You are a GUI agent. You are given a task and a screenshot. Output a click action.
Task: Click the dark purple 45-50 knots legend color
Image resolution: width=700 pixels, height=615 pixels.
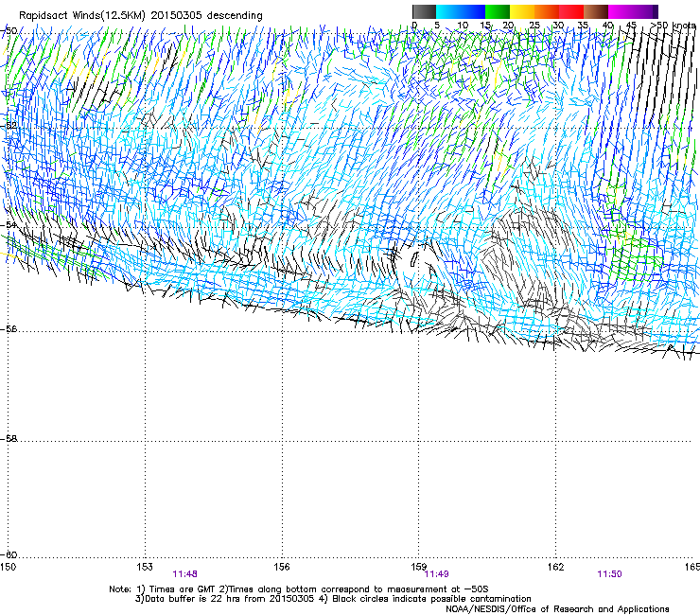tap(645, 11)
